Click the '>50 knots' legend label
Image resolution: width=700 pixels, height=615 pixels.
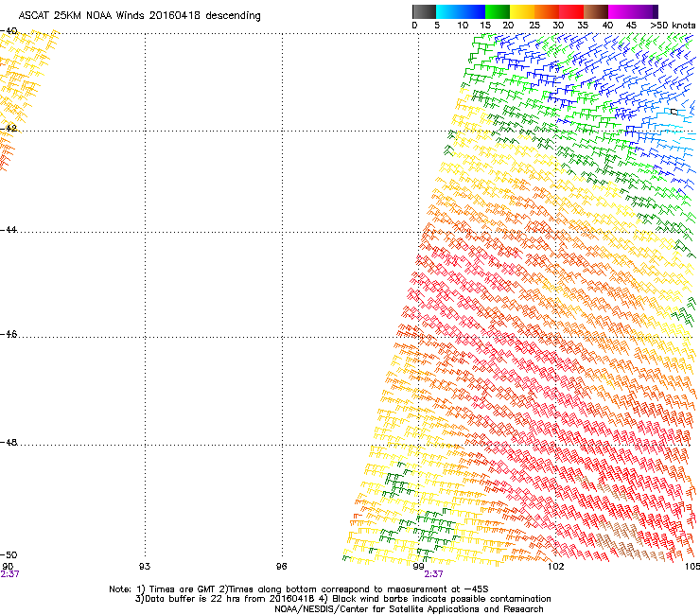(x=673, y=26)
